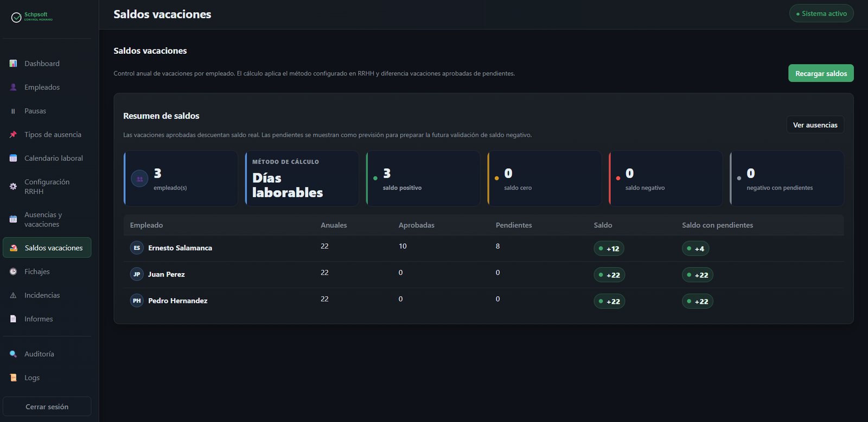Click the Ver ausencias button
868x422 pixels.
pyautogui.click(x=815, y=125)
